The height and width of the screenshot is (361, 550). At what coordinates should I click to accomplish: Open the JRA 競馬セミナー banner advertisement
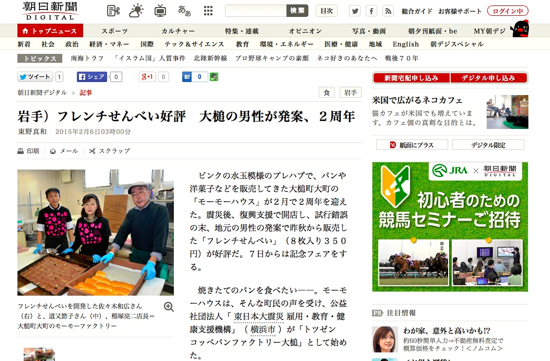point(450,227)
